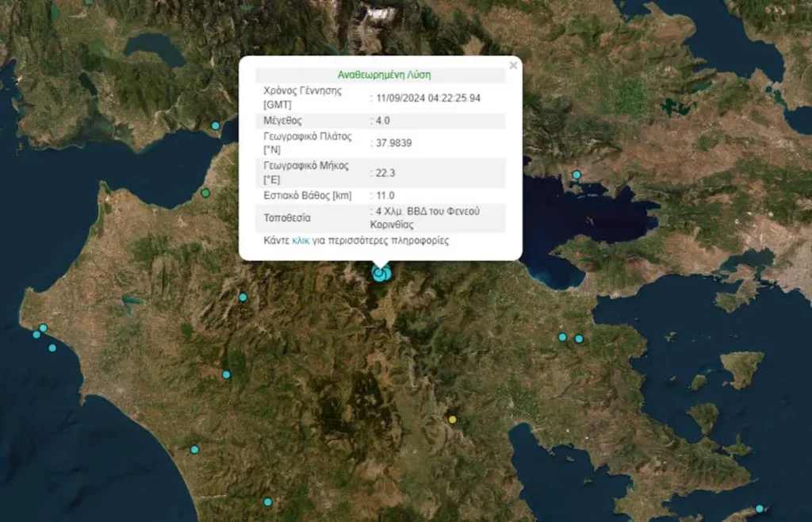The height and width of the screenshot is (522, 812).
Task: Click the green earthquake marker on the map
Action: [205, 193]
